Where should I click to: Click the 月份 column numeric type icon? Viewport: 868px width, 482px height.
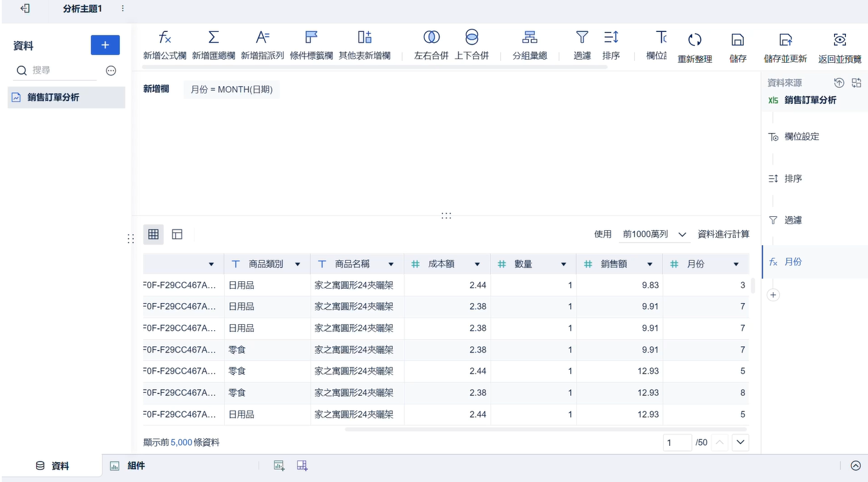tap(675, 264)
